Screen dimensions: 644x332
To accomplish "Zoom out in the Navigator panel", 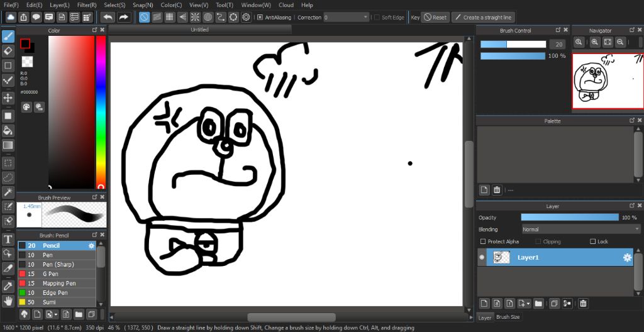I will click(620, 42).
